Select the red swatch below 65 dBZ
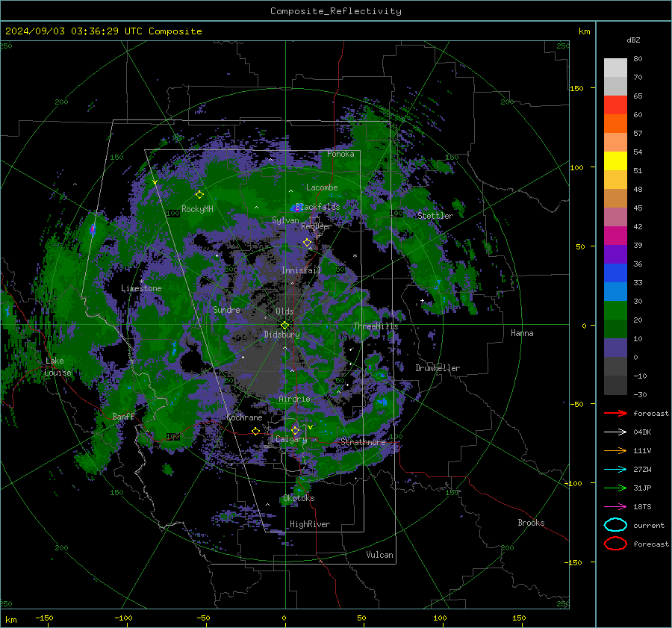 click(615, 105)
